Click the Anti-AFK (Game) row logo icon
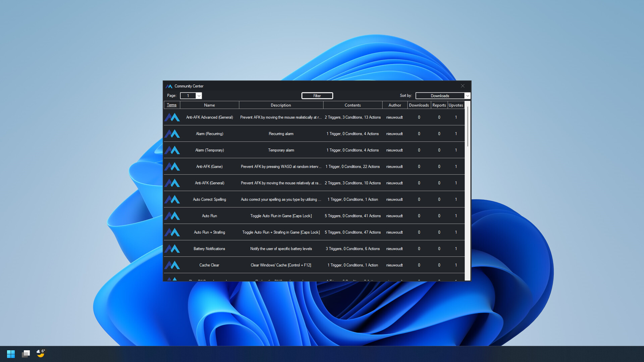 [172, 166]
